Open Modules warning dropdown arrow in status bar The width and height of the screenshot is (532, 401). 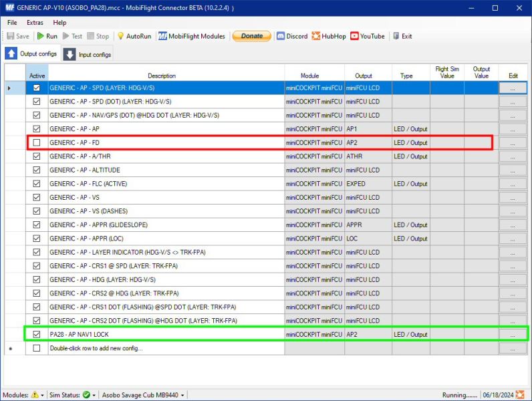pyautogui.click(x=42, y=395)
